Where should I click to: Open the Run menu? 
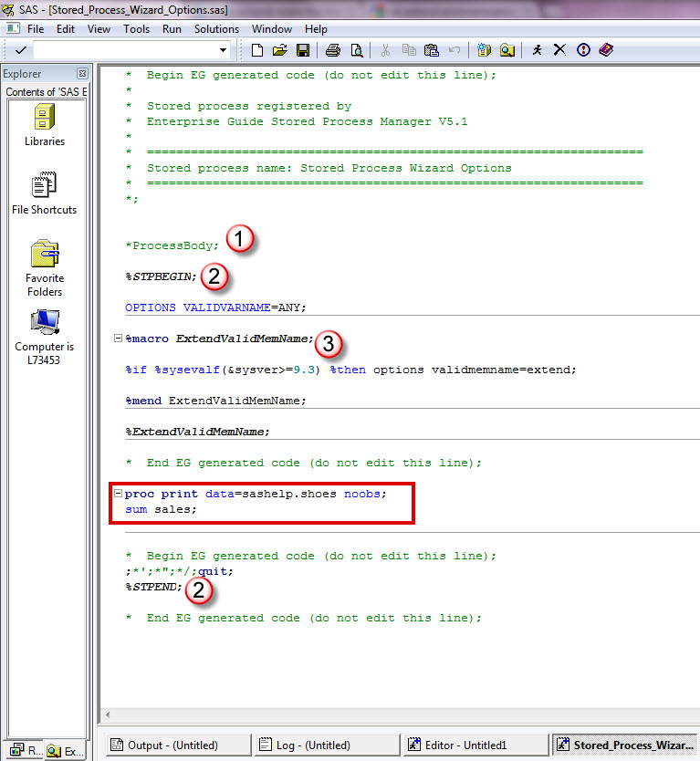pos(172,29)
